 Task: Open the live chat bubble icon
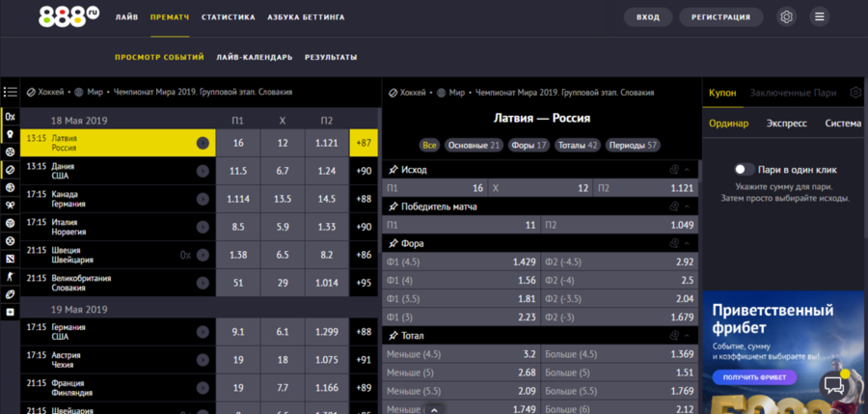834,386
